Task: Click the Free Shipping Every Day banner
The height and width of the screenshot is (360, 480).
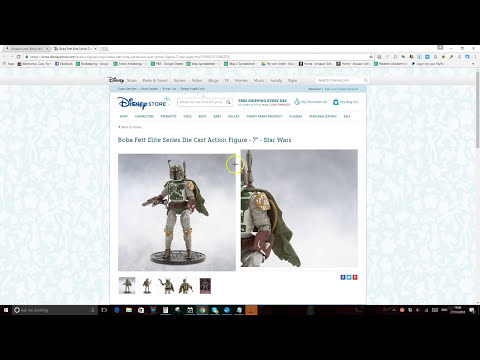Action: pyautogui.click(x=263, y=102)
